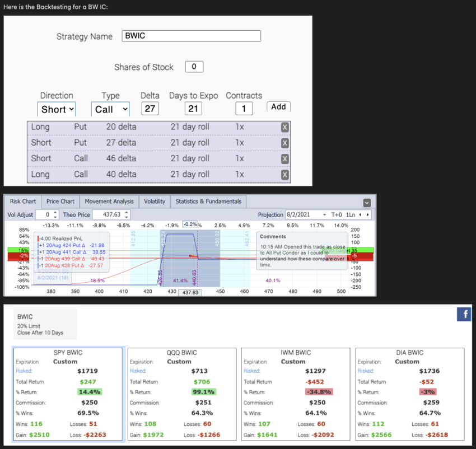Click the -3% return value for DIA

pyautogui.click(x=428, y=392)
